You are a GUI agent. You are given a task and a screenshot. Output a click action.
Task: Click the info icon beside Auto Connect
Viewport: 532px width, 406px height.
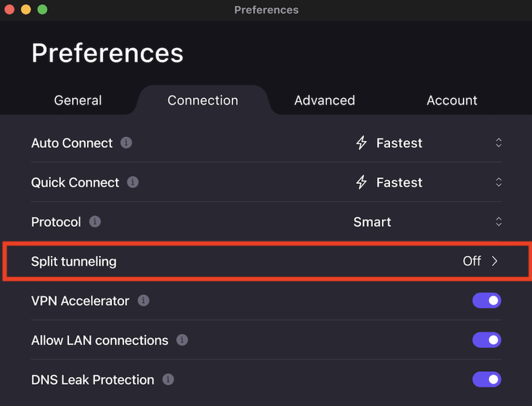(126, 143)
